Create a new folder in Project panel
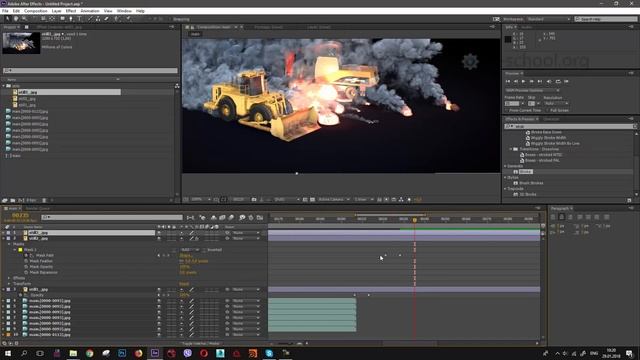This screenshot has width=640, height=360. 13,200
